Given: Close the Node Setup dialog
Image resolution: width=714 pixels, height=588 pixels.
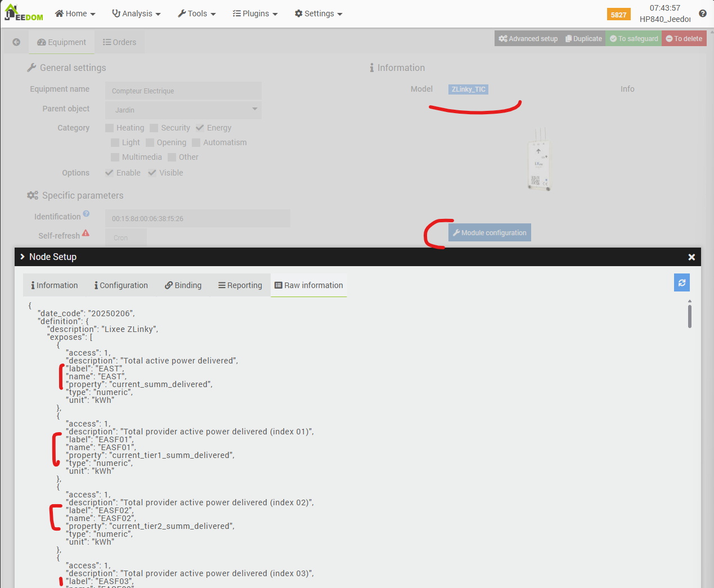Looking at the screenshot, I should 691,257.
